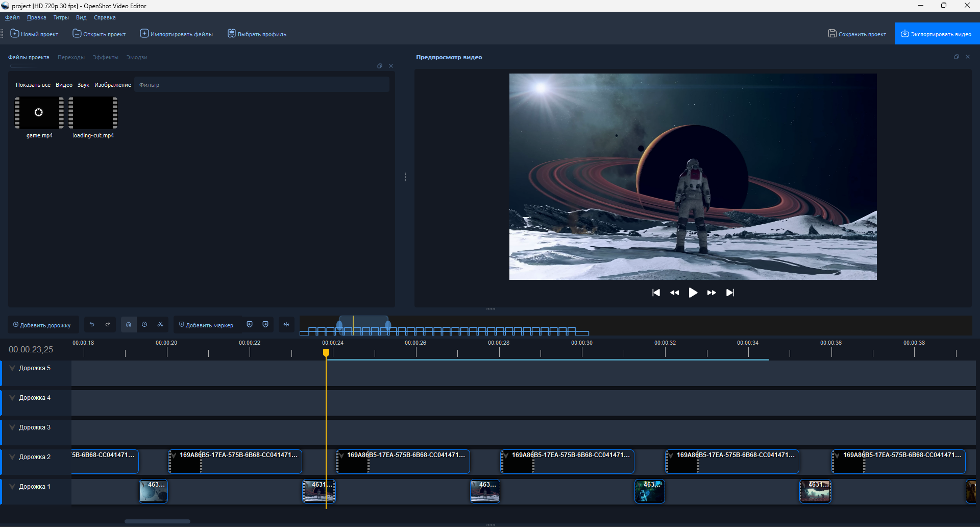
Task: Open the Дорожка 3 track dropdown arrow
Action: [12, 427]
